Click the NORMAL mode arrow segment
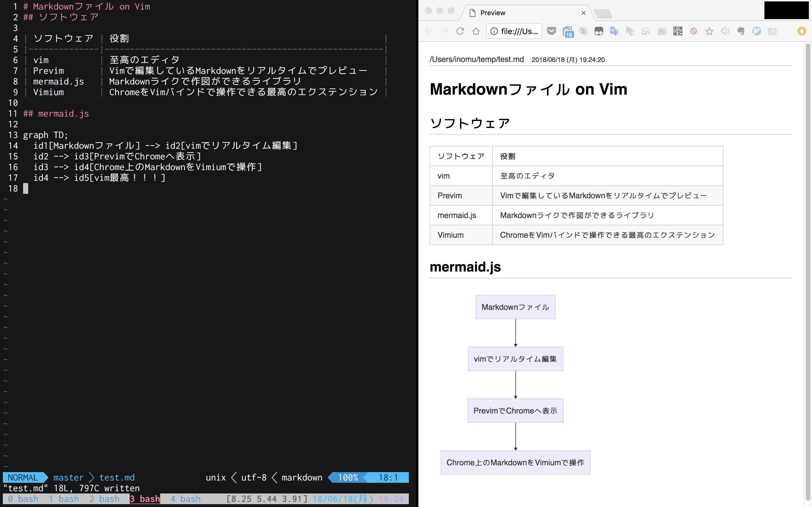 click(23, 477)
